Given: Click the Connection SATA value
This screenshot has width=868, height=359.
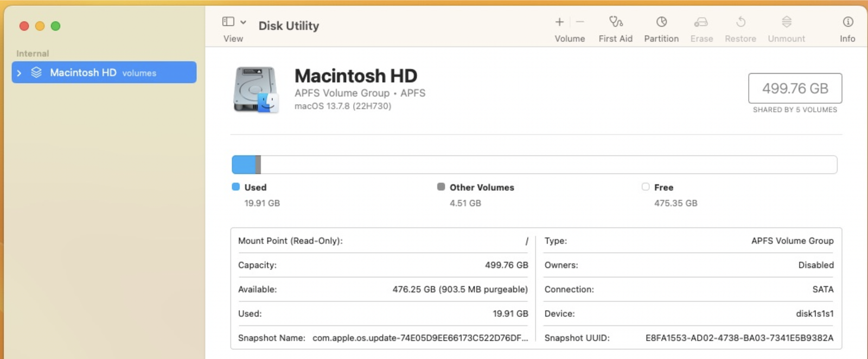Looking at the screenshot, I should [x=823, y=290].
